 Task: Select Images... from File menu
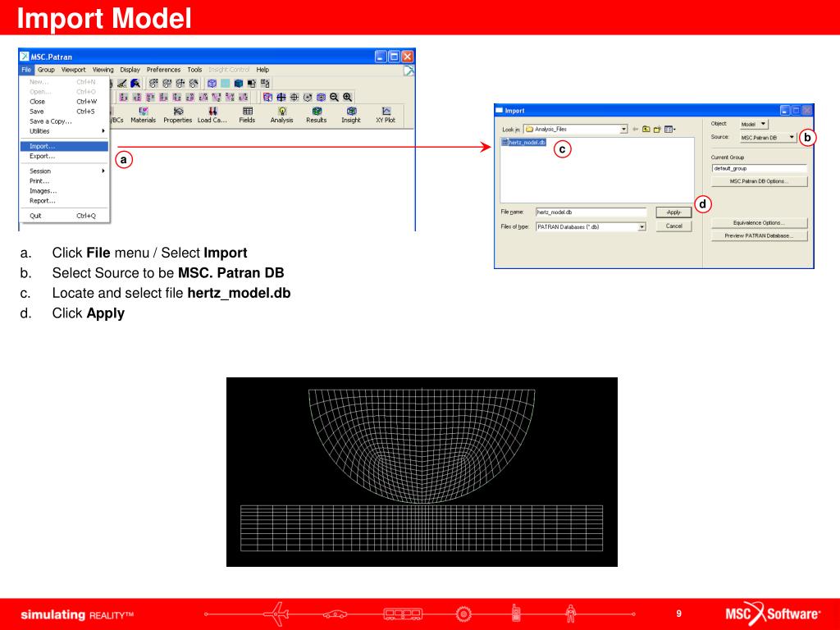pyautogui.click(x=64, y=190)
